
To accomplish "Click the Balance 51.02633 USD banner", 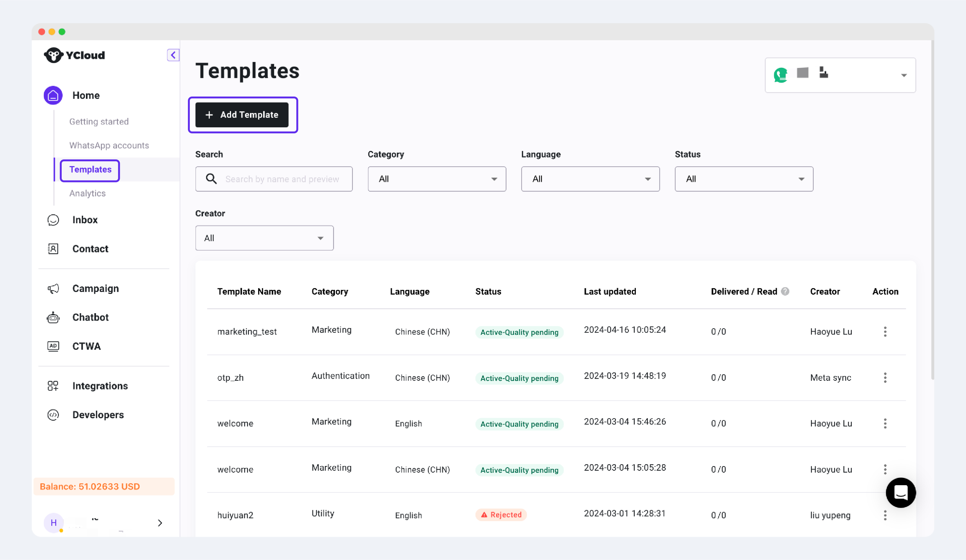I will click(104, 486).
